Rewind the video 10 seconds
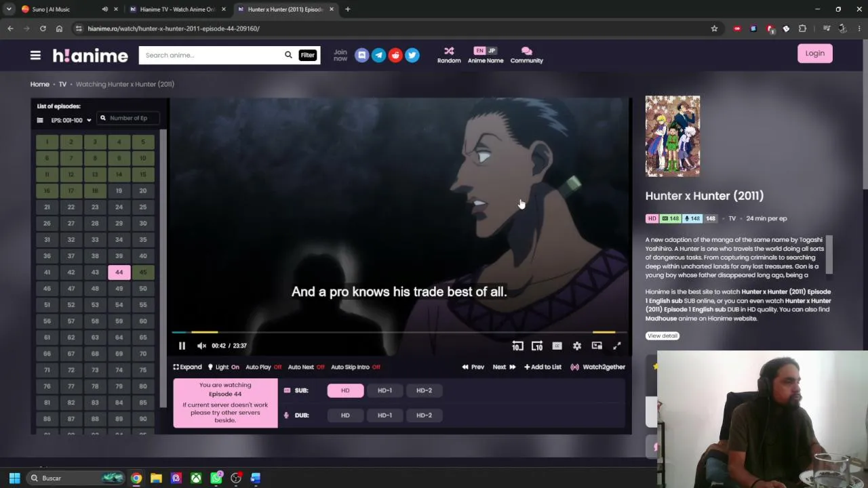 [517, 346]
